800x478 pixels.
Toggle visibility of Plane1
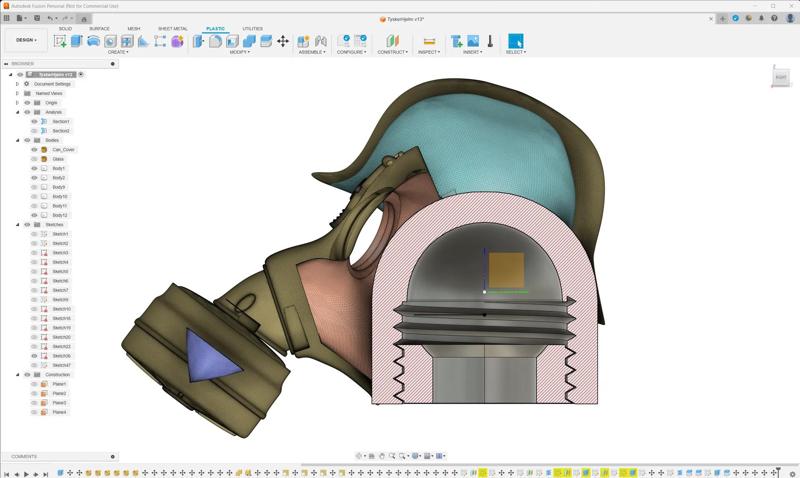coord(34,384)
